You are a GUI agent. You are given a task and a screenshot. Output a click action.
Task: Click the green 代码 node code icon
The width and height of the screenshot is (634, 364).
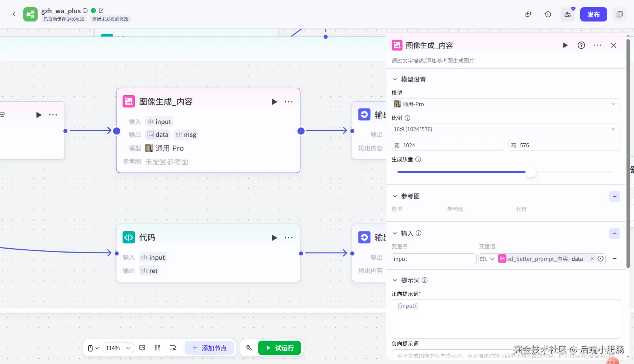[x=129, y=237]
